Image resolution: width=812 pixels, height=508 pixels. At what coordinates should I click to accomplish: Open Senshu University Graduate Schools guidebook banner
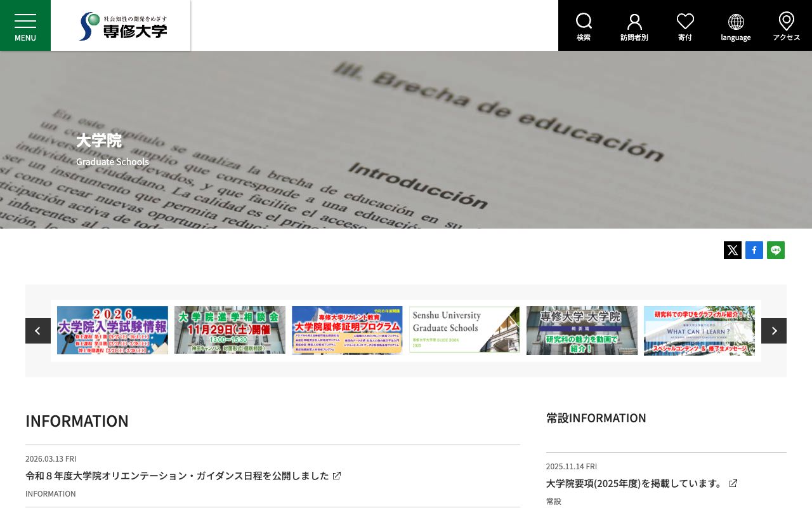click(x=464, y=330)
